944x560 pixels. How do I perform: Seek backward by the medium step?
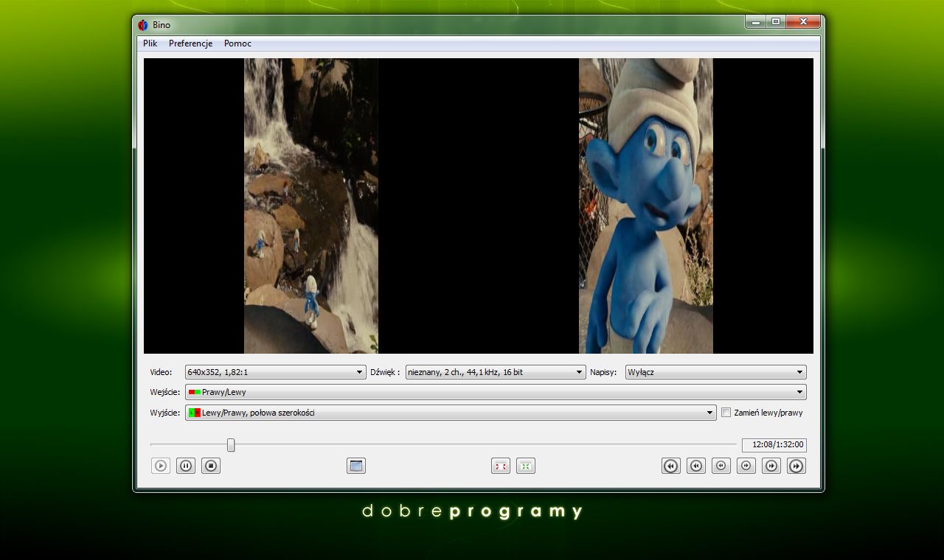click(696, 466)
